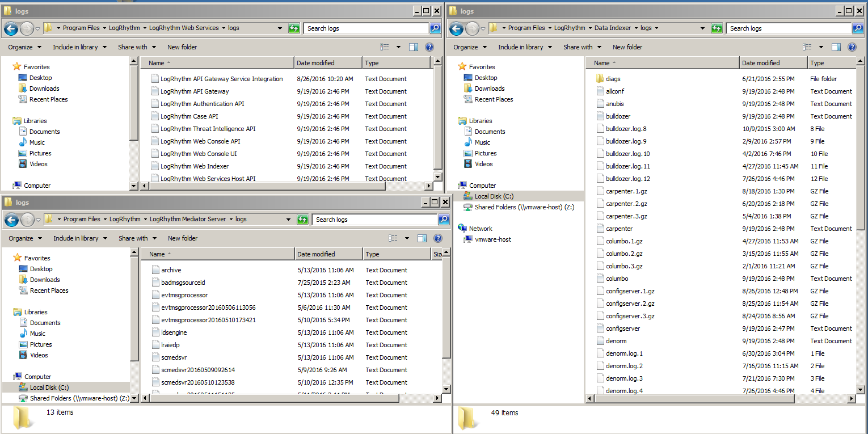Select Desktop in Web Services Favorites
This screenshot has width=868, height=434.
[x=41, y=78]
